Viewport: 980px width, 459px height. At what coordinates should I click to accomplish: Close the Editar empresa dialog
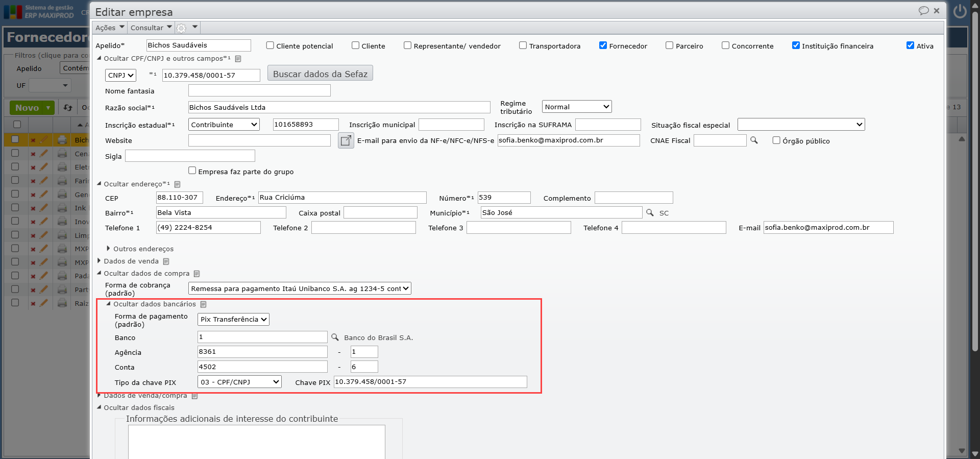pos(937,11)
